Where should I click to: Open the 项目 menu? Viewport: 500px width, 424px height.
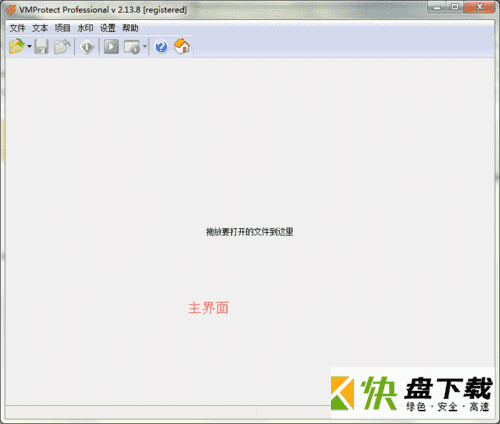click(63, 28)
